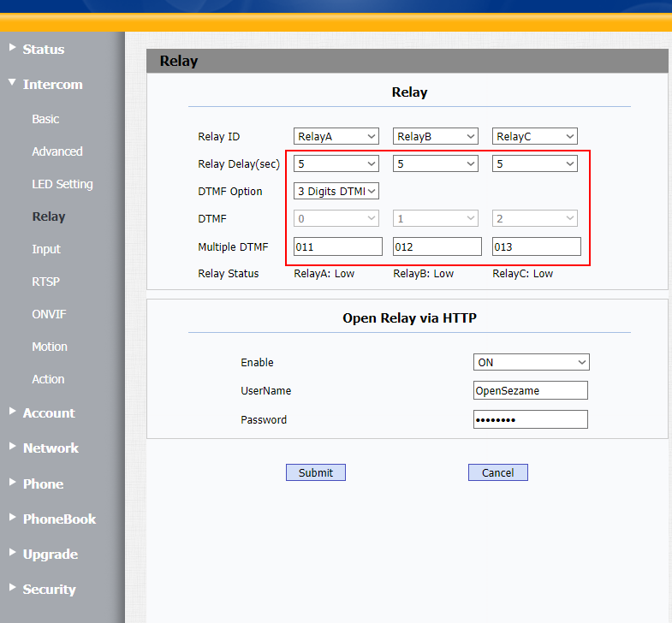Click the Multiple DTMF field containing 011
The image size is (672, 623).
click(337, 247)
